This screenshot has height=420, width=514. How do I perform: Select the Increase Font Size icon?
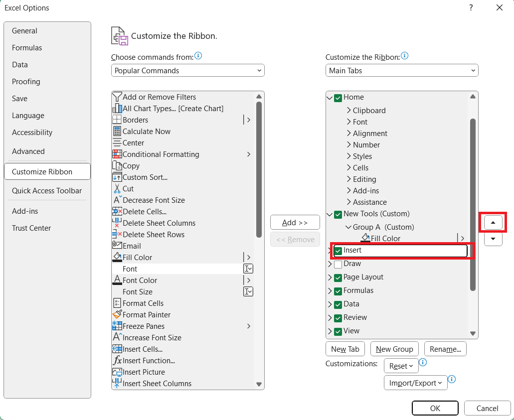pyautogui.click(x=117, y=337)
